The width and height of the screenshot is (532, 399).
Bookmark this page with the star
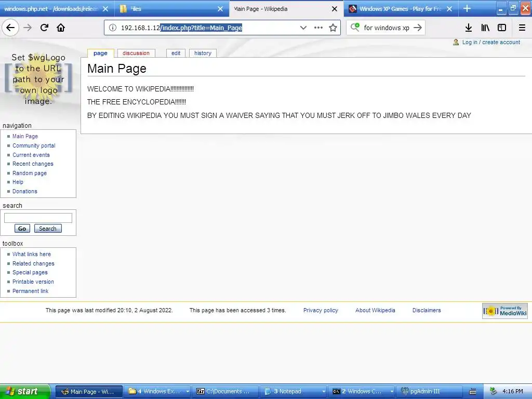(333, 28)
